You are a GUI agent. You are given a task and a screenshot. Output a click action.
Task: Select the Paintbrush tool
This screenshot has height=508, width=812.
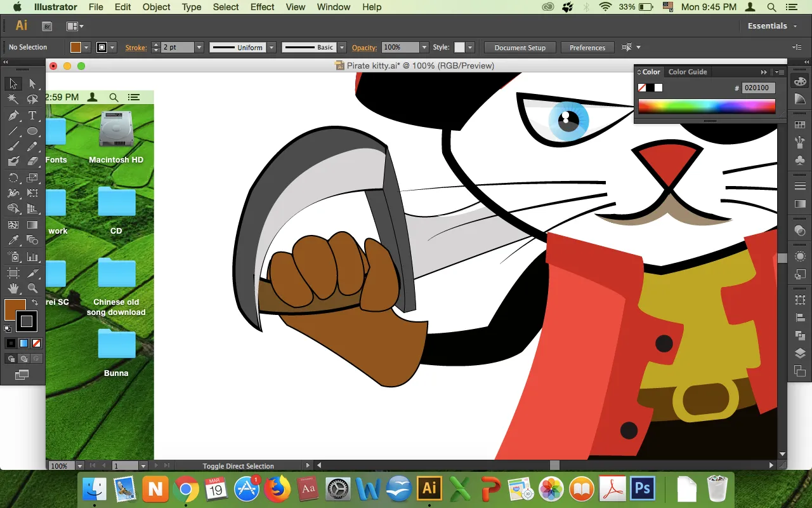[13, 147]
